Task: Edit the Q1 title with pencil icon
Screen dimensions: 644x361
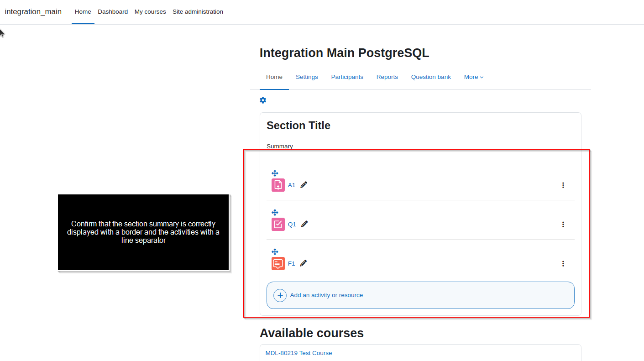Action: point(304,224)
